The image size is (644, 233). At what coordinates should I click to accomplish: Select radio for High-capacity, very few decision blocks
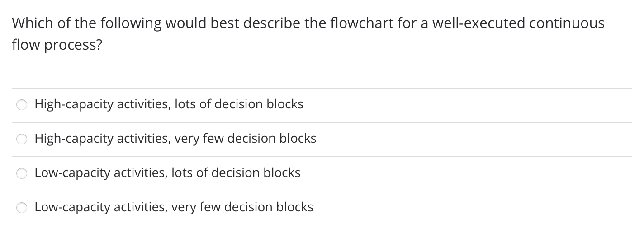(x=22, y=140)
